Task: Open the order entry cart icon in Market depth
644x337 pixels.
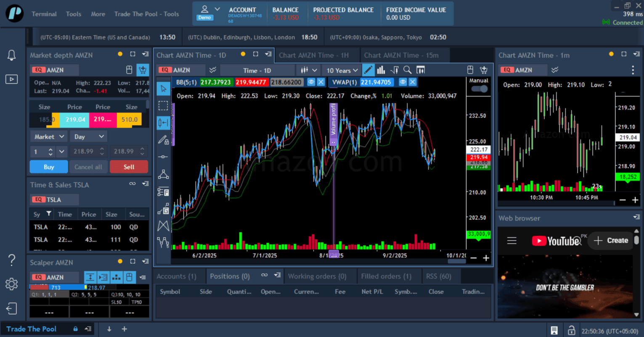Action: [143, 70]
